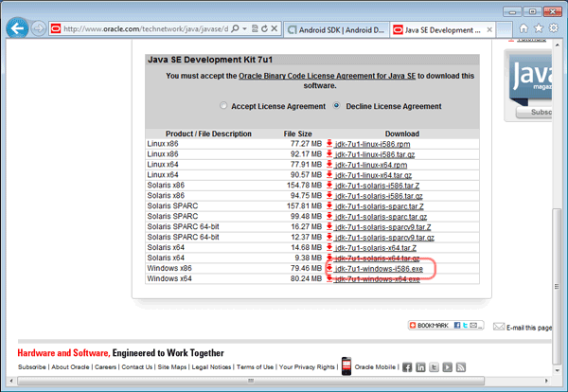The image size is (568, 392).
Task: Open Favorites star icon
Action: click(x=539, y=28)
